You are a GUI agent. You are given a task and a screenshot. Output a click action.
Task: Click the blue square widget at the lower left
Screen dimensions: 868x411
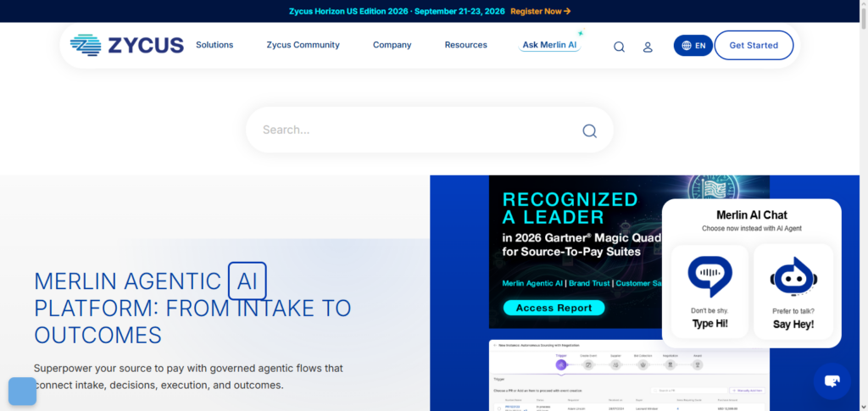(22, 392)
